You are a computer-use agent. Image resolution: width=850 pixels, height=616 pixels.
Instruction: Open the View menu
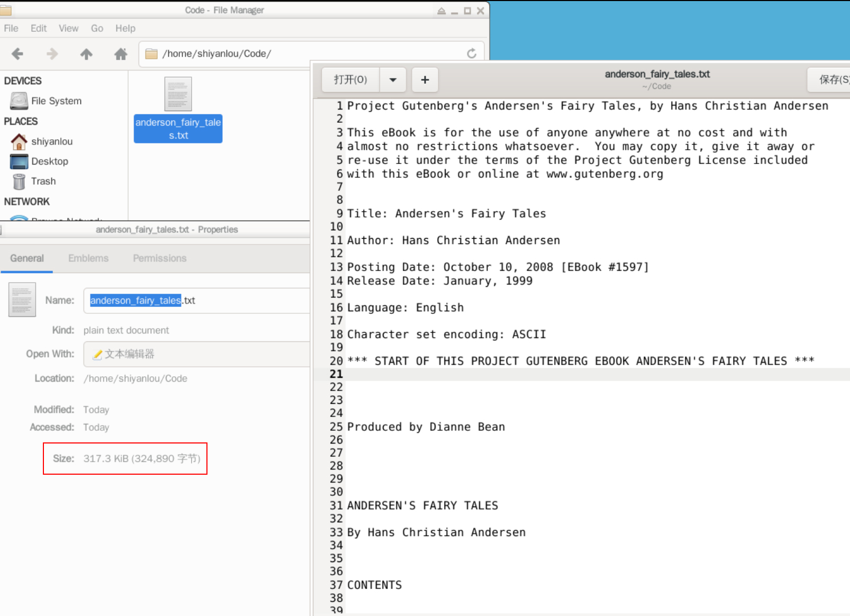coord(68,29)
